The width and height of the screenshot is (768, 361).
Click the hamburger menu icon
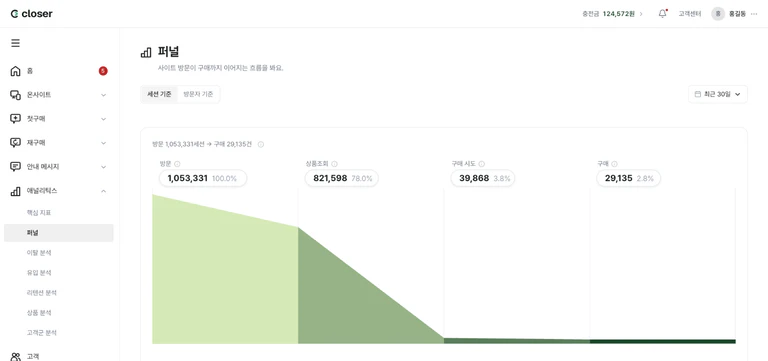tap(16, 43)
